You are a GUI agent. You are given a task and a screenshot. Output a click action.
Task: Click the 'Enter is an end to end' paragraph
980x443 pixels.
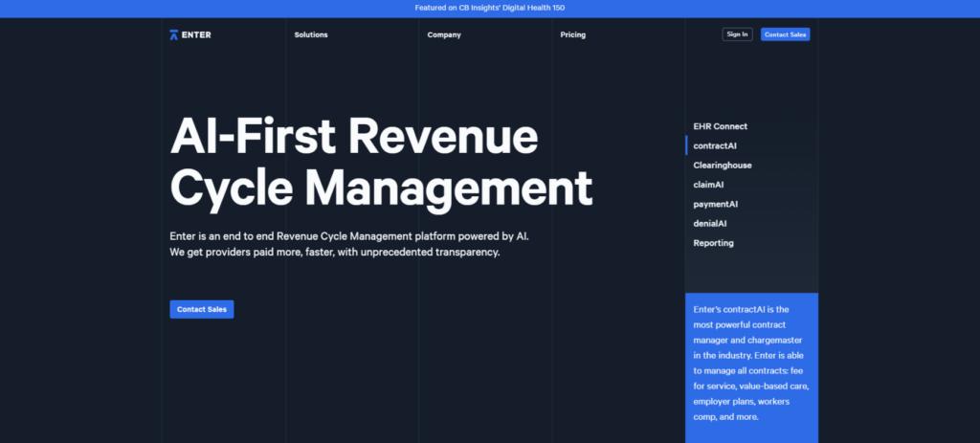point(350,245)
